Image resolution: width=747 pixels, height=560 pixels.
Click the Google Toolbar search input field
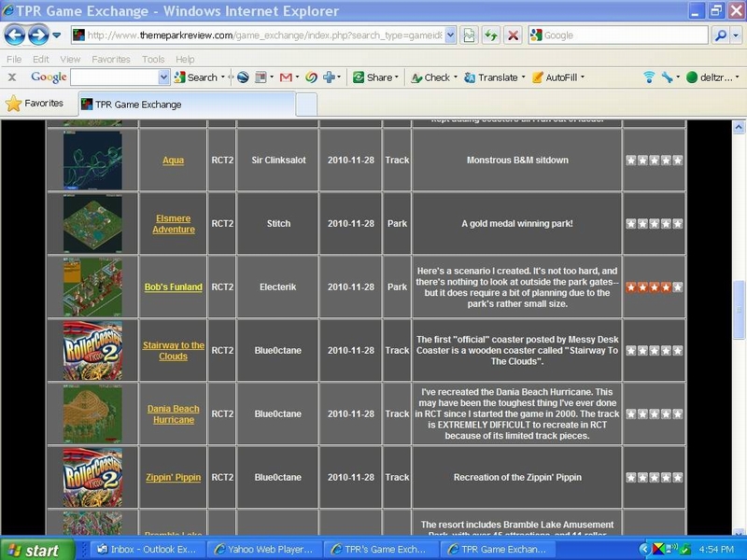pos(114,77)
